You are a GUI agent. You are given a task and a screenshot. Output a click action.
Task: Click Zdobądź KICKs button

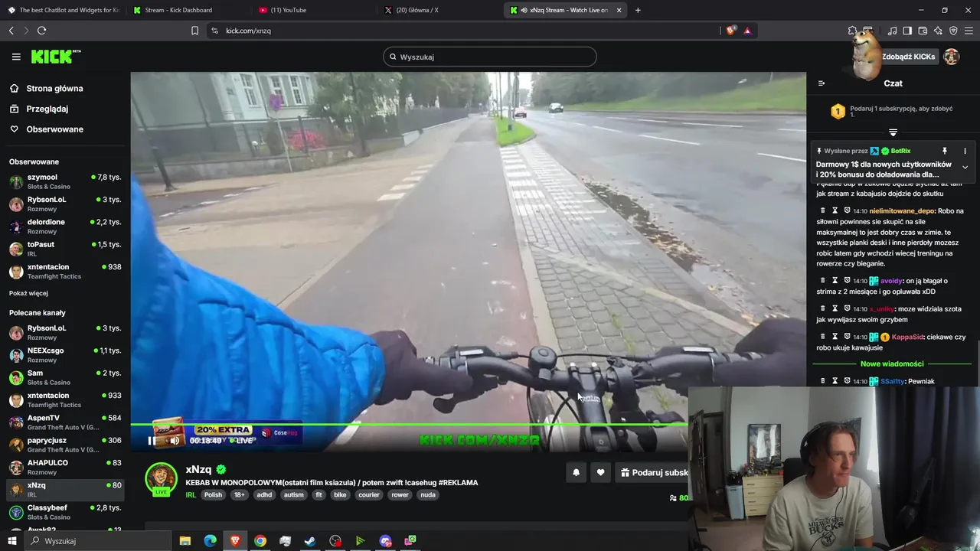908,57
